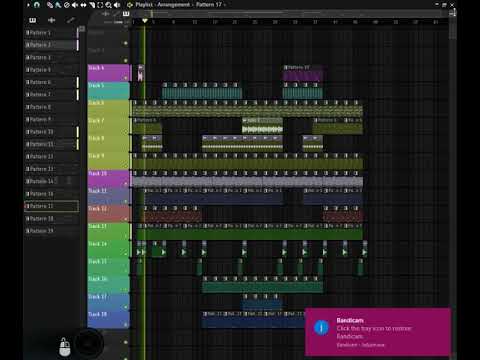This screenshot has height=360, width=480.
Task: Click the Track 16 header label
Action: click(x=97, y=279)
